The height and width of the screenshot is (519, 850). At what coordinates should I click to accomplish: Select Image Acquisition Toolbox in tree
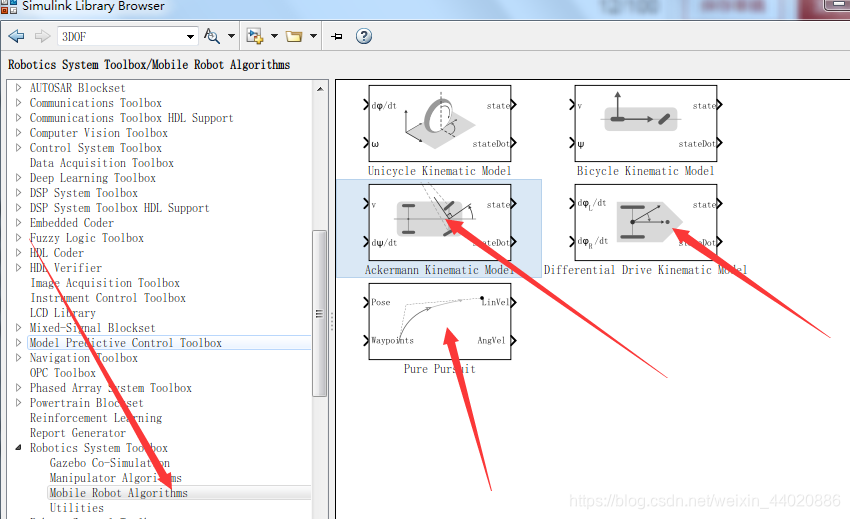105,283
